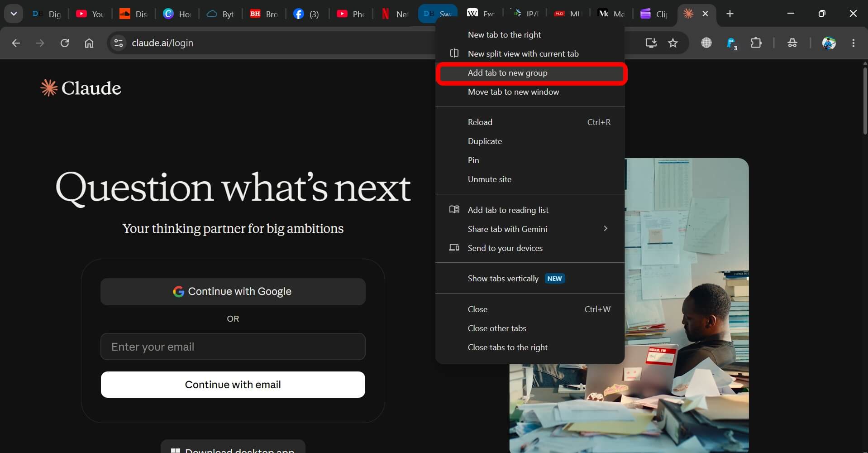View site information for claude.ai
The image size is (868, 453).
119,43
